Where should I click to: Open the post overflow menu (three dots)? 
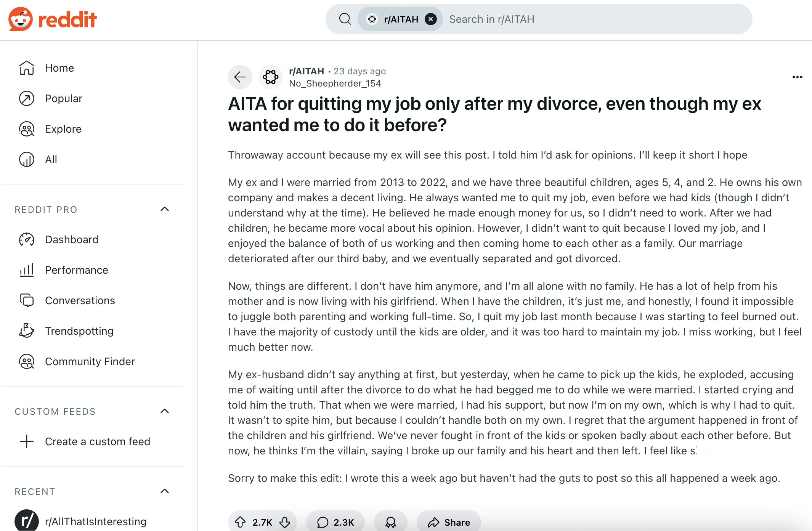point(797,77)
